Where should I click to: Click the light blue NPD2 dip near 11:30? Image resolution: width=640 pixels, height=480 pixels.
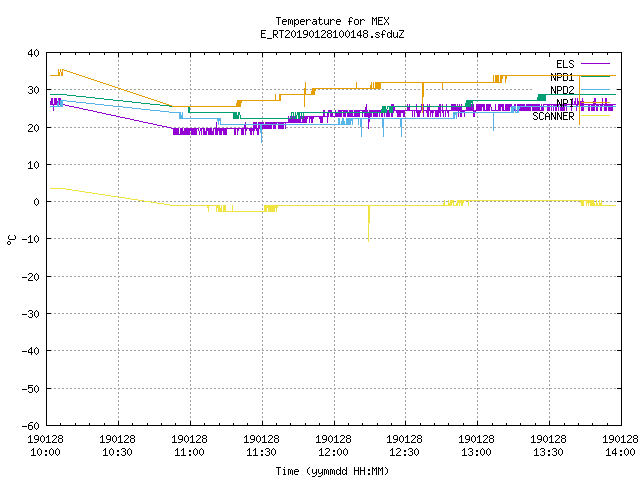(261, 135)
